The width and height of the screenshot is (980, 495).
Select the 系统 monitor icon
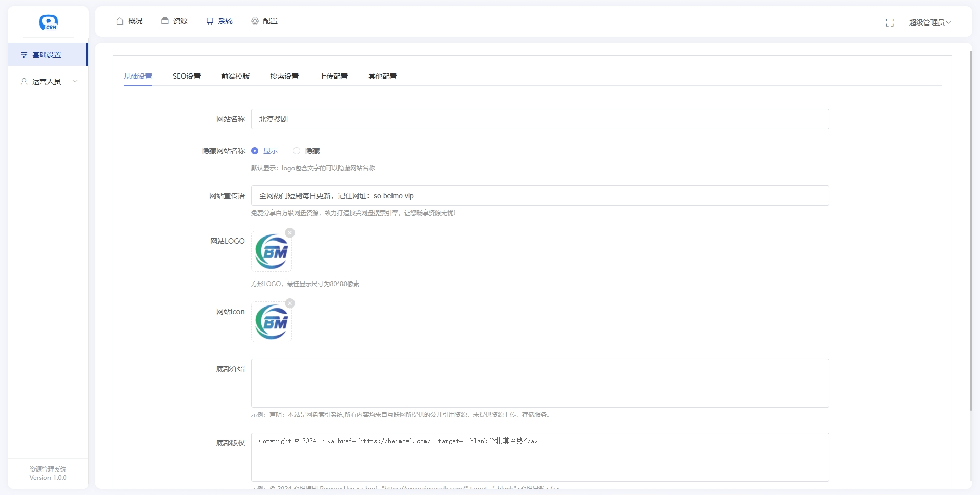tap(210, 21)
